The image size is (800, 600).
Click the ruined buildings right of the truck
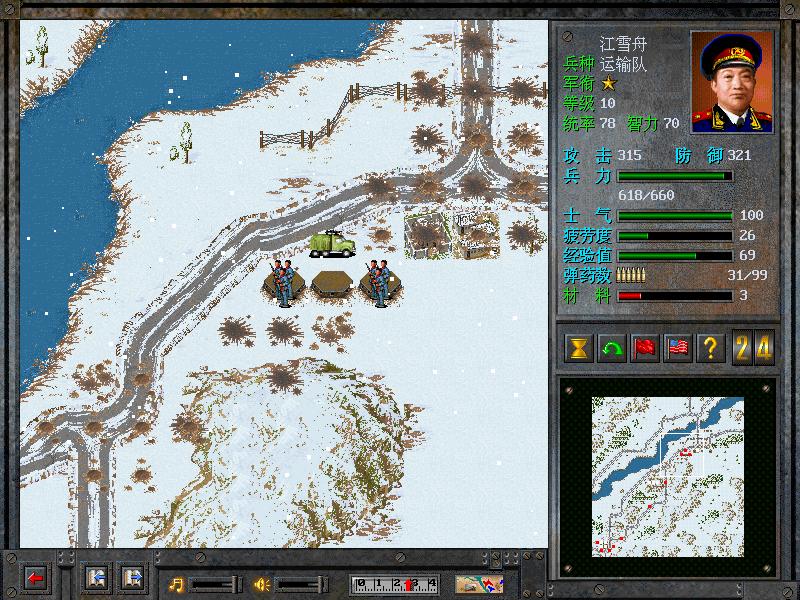[453, 235]
